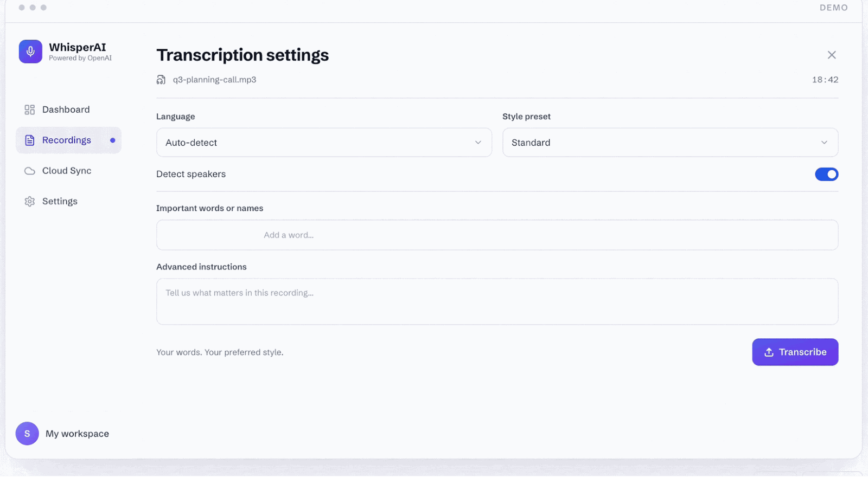The width and height of the screenshot is (868, 477).
Task: Click the Detect speakers label
Action: click(191, 174)
